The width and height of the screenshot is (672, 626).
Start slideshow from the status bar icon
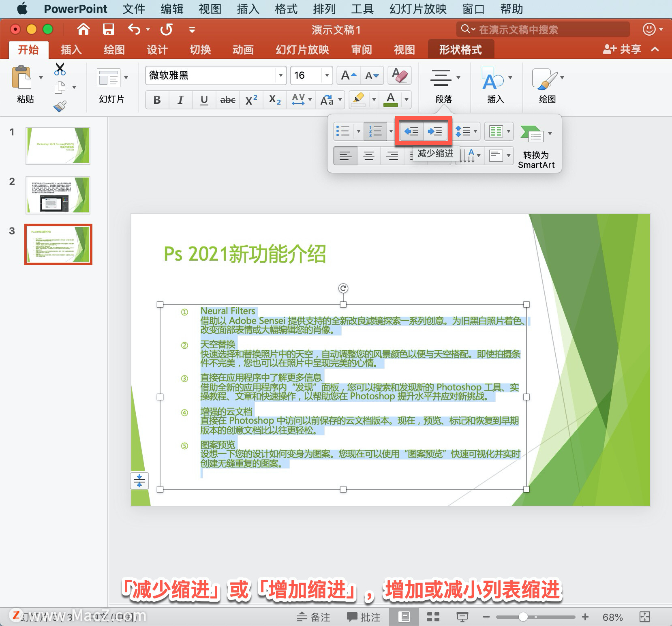[462, 617]
